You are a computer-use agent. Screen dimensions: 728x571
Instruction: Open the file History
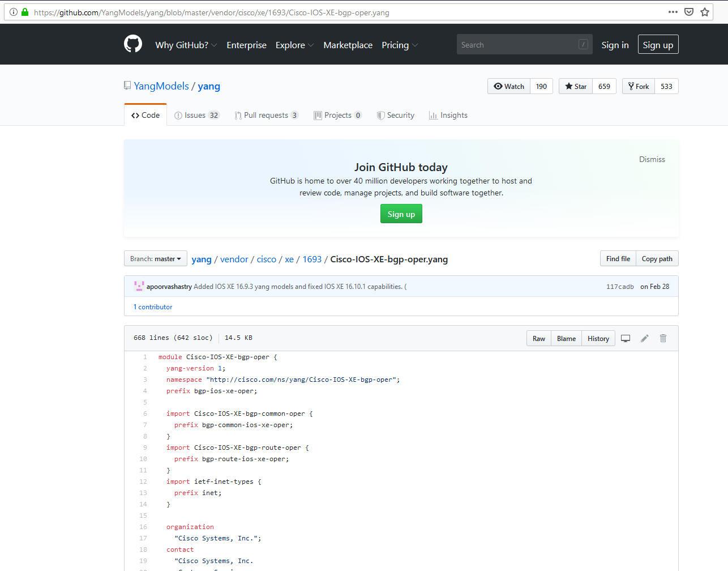click(x=598, y=338)
